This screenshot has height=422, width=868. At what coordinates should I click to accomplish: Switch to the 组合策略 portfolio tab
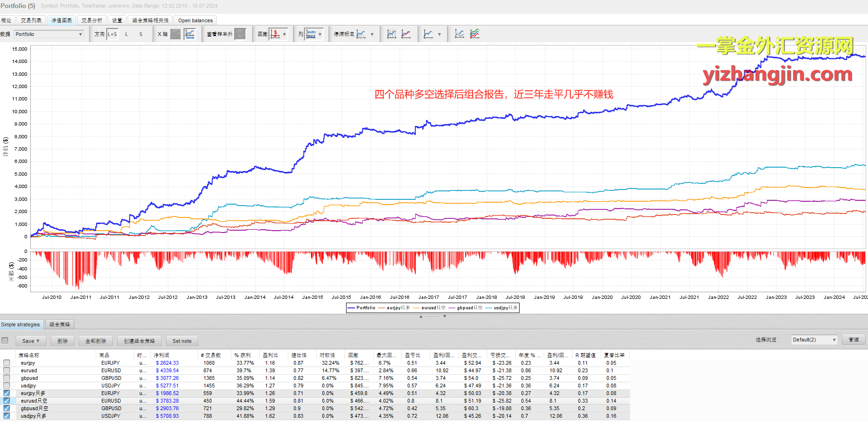pos(60,324)
